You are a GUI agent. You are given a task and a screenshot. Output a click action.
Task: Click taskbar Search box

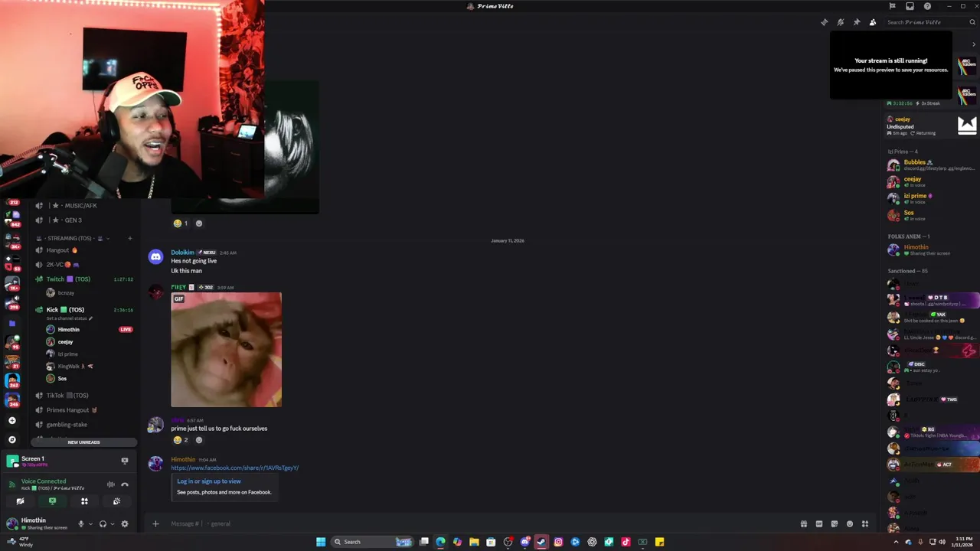373,542
